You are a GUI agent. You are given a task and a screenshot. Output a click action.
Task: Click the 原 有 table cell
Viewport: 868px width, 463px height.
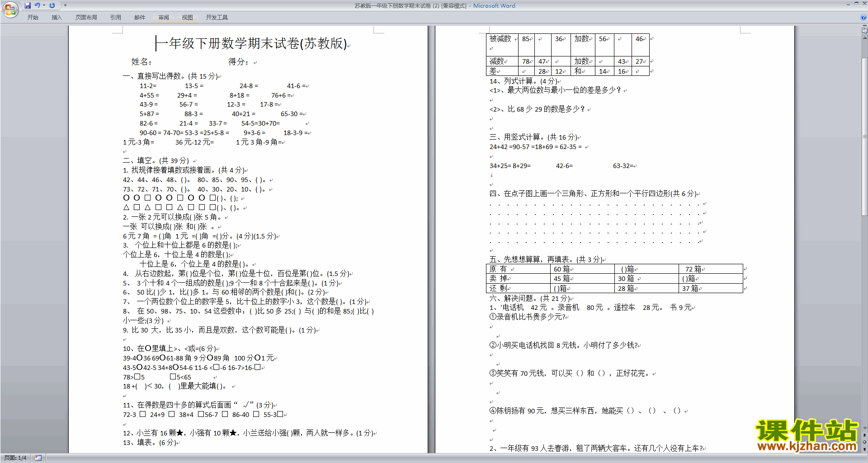click(x=518, y=269)
